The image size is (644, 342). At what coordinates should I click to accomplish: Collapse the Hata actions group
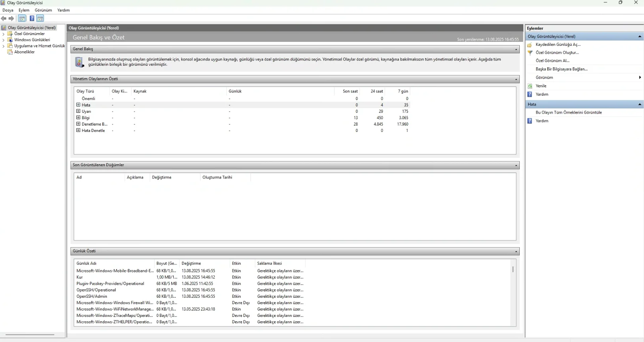pyautogui.click(x=640, y=104)
